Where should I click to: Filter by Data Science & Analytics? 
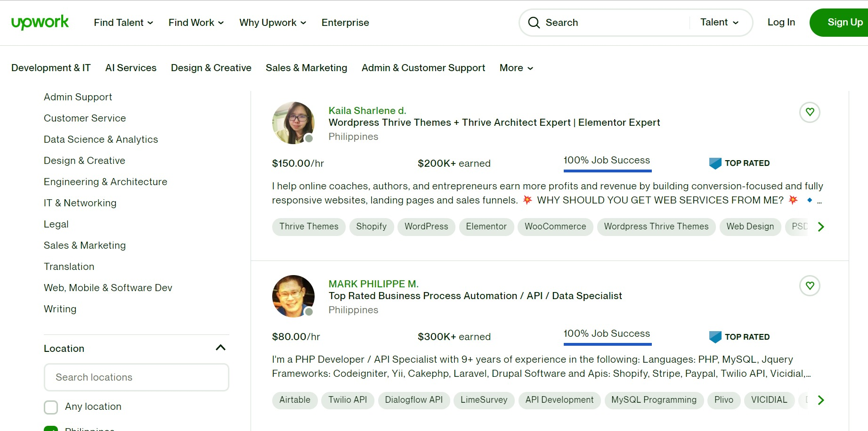point(101,139)
